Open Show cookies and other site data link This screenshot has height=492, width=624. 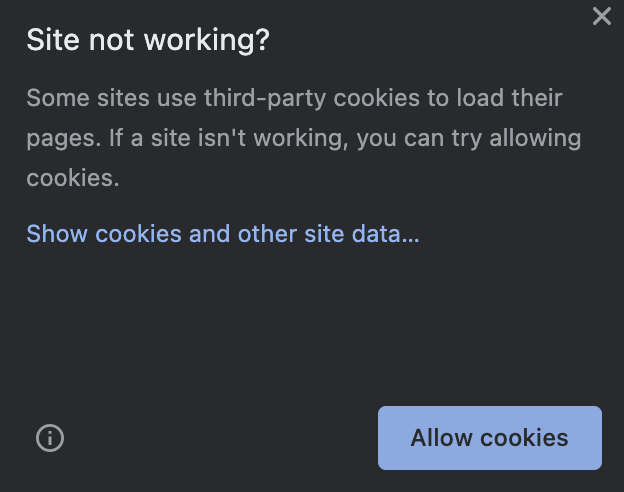222,234
